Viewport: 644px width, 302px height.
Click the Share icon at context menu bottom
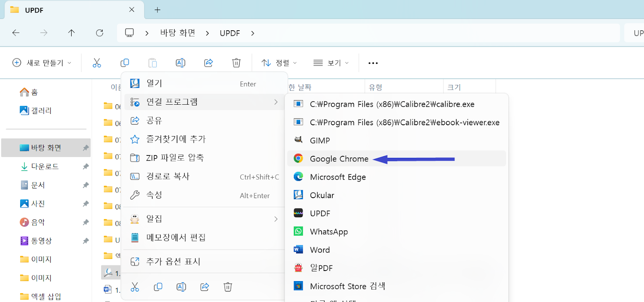click(x=204, y=287)
